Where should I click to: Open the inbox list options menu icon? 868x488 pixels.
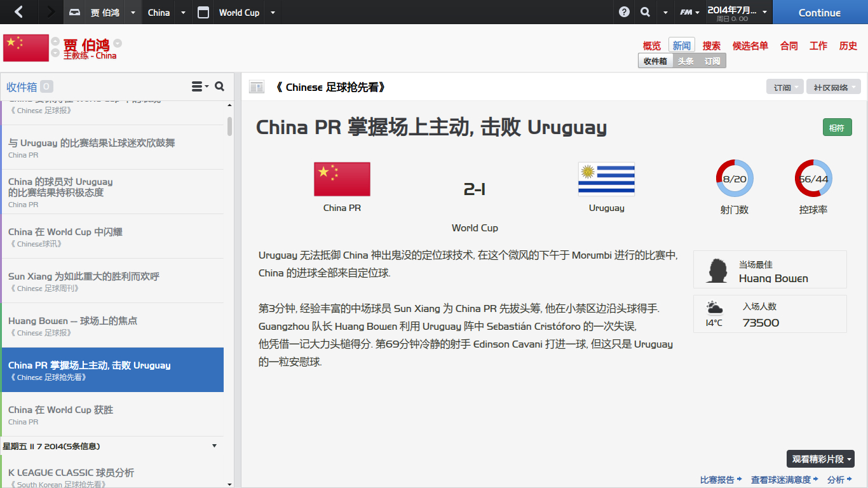coord(200,86)
